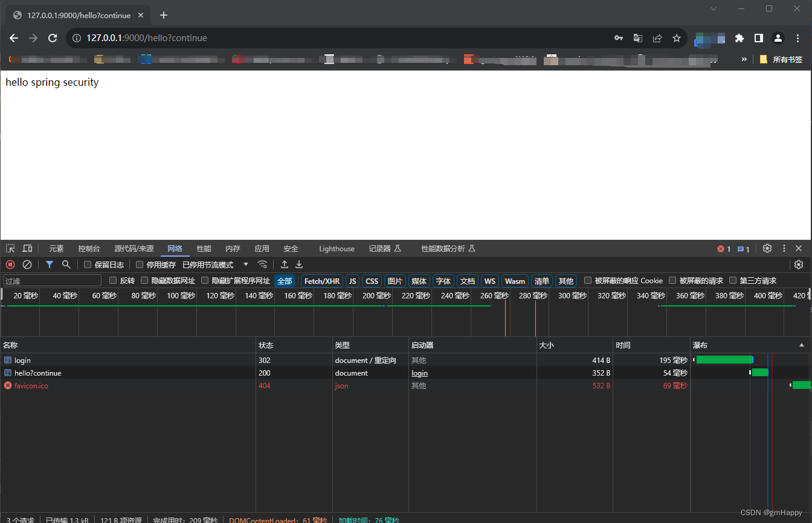Open a new browser tab
The image size is (812, 523).
164,15
